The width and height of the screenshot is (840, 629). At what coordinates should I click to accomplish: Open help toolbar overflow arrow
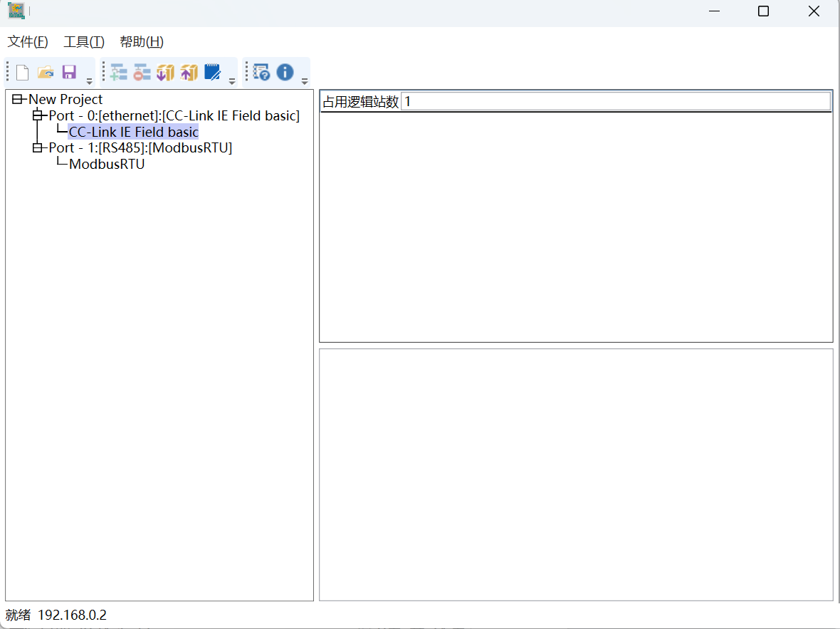[x=304, y=81]
